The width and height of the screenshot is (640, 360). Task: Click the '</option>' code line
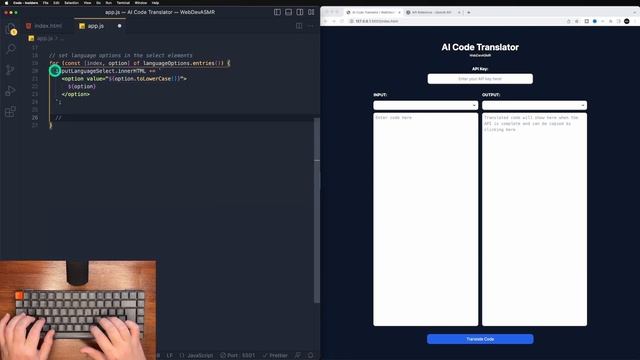click(x=76, y=94)
